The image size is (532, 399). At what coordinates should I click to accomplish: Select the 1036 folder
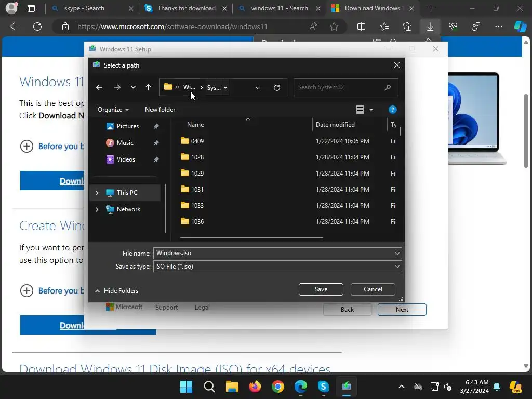pyautogui.click(x=197, y=221)
